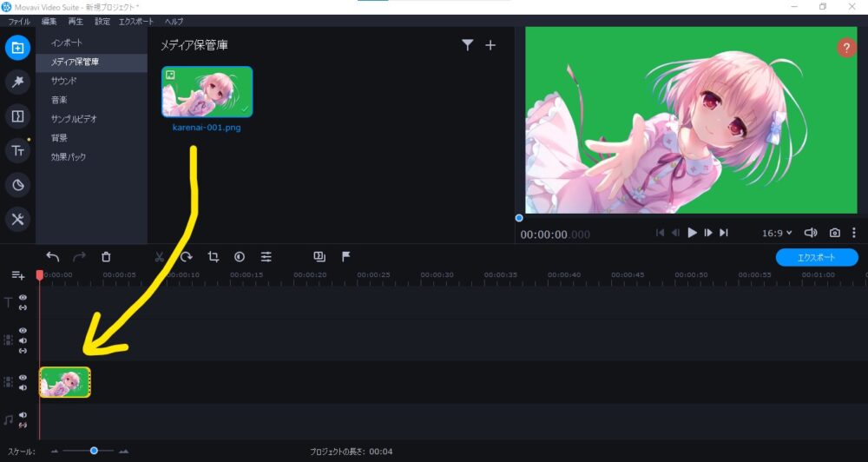Open the 16:9 aspect ratio dropdown
This screenshot has width=868, height=462.
click(x=777, y=234)
